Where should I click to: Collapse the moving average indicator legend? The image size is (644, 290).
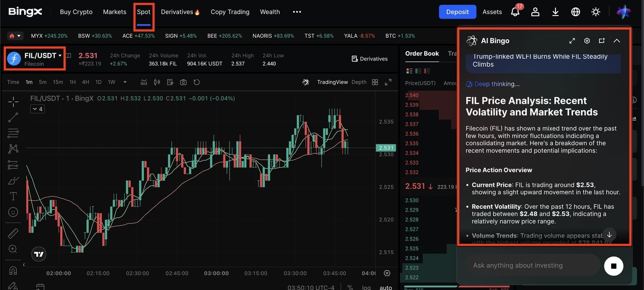click(37, 109)
